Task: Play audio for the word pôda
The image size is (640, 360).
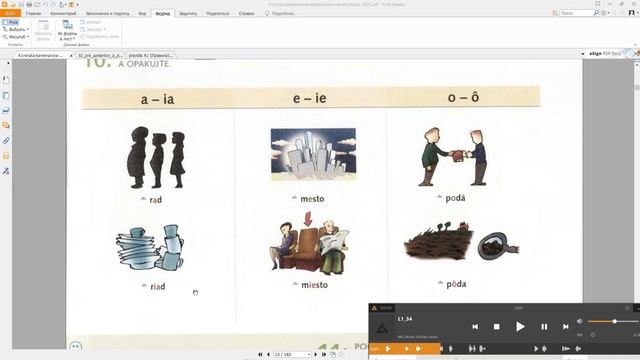Action: pyautogui.click(x=440, y=282)
